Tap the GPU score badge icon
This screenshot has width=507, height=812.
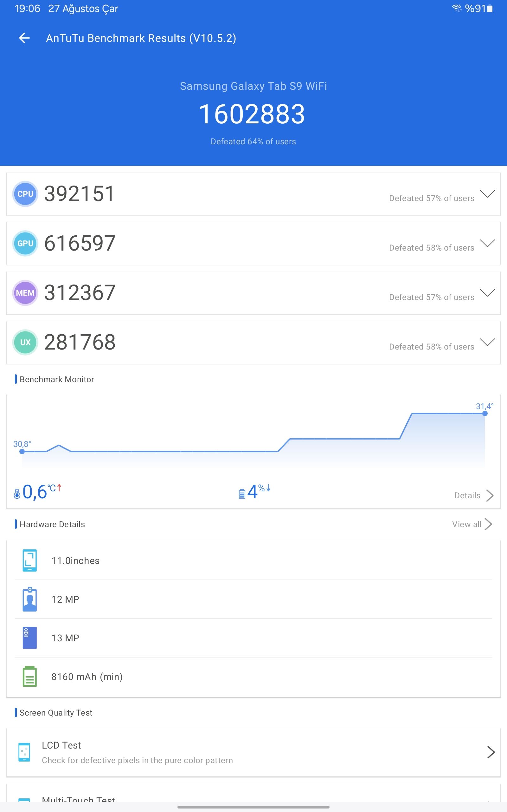tap(25, 243)
